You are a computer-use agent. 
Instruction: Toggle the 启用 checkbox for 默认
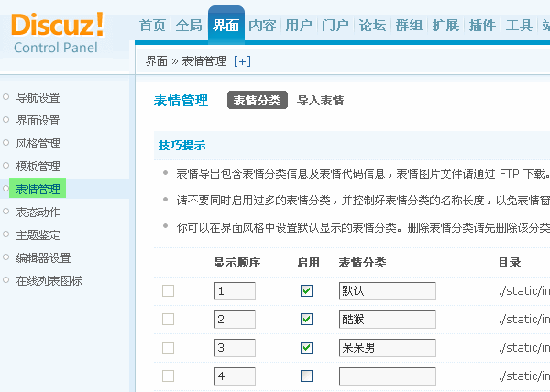point(306,291)
